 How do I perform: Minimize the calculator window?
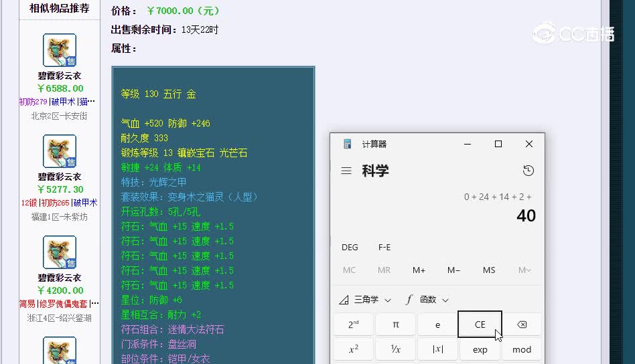[x=468, y=144]
